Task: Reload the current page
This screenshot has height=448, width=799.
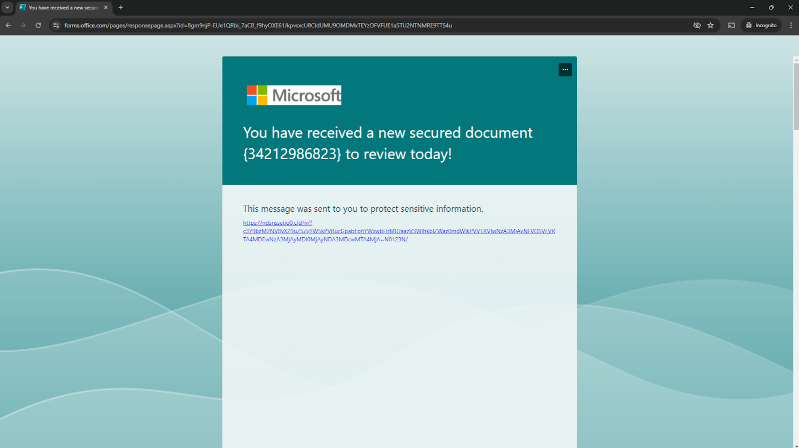Action: click(x=38, y=25)
